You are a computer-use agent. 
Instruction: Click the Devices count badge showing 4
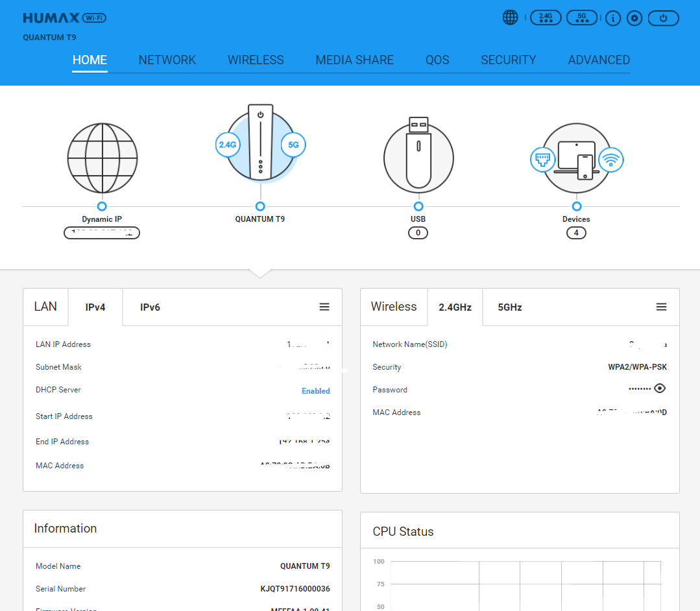[576, 232]
